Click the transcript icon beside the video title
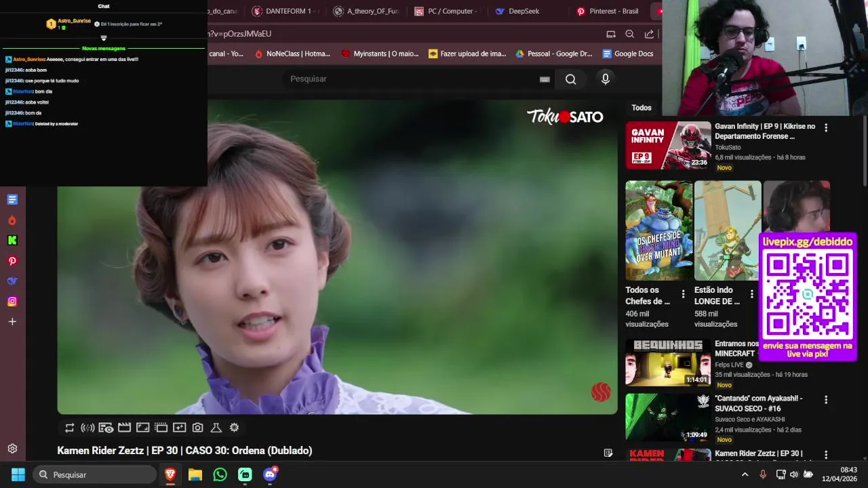 pyautogui.click(x=608, y=453)
